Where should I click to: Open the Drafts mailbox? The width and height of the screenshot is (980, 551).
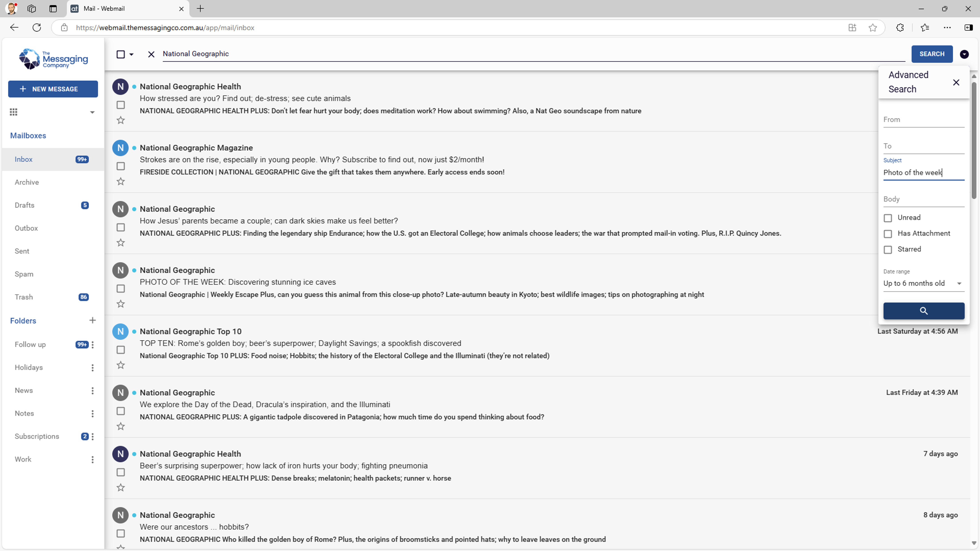coord(53,205)
